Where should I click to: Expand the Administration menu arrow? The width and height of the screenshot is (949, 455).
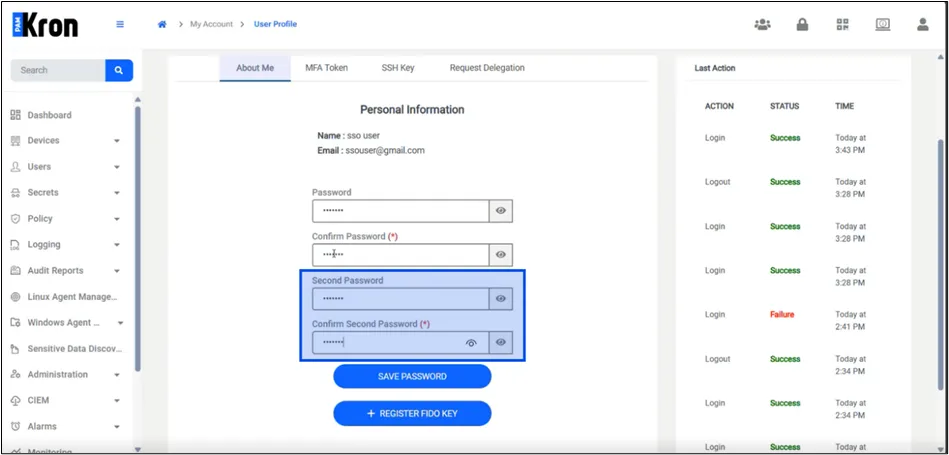click(x=117, y=375)
